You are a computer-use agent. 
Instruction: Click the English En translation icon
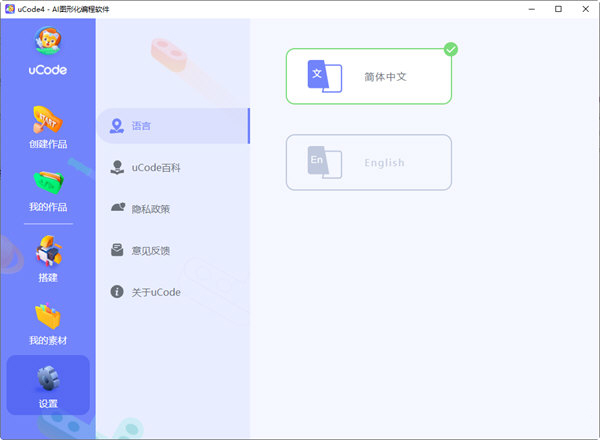324,162
